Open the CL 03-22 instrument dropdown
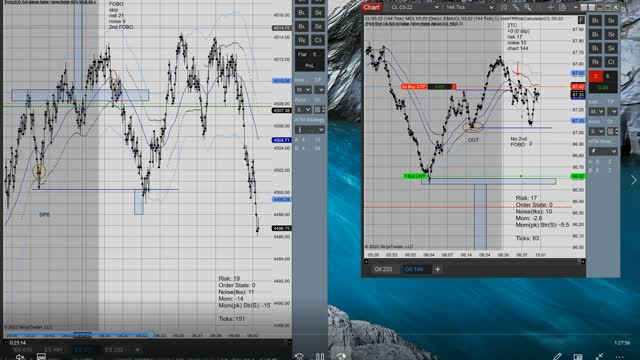This screenshot has height=360, width=640. coord(414,7)
